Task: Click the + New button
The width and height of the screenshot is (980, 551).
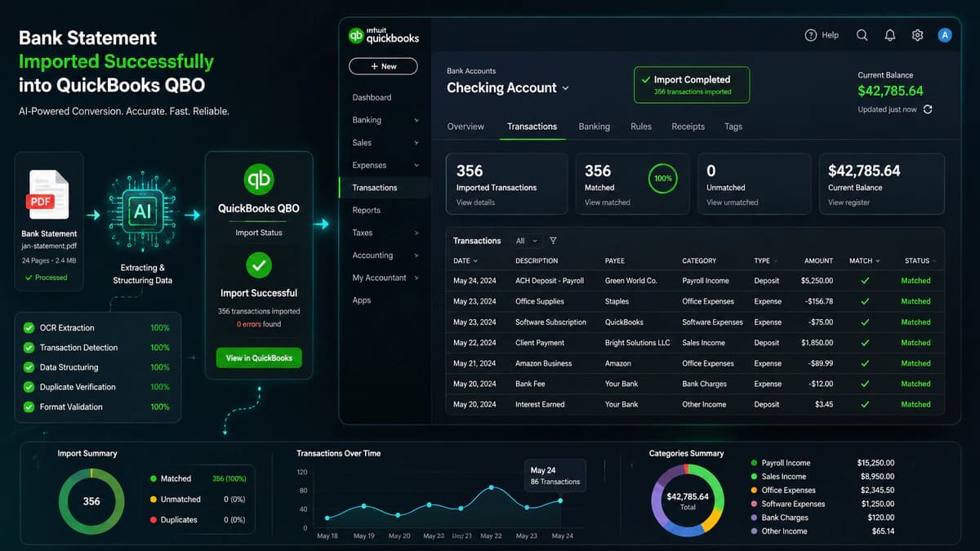Action: [x=383, y=66]
